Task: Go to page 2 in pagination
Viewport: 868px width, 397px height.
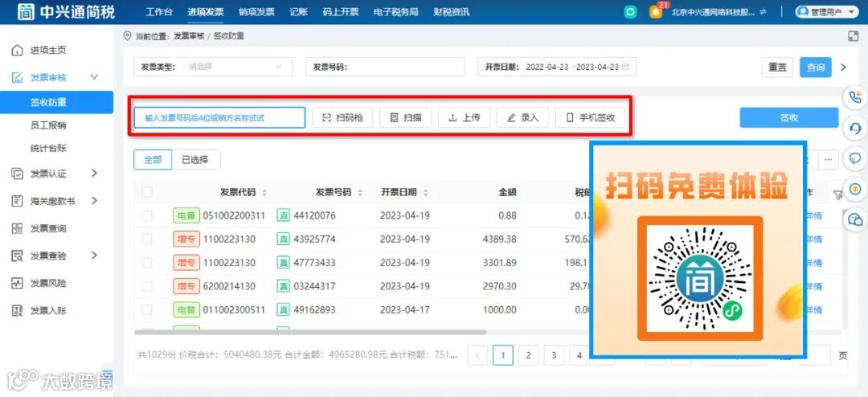Action: pyautogui.click(x=528, y=355)
